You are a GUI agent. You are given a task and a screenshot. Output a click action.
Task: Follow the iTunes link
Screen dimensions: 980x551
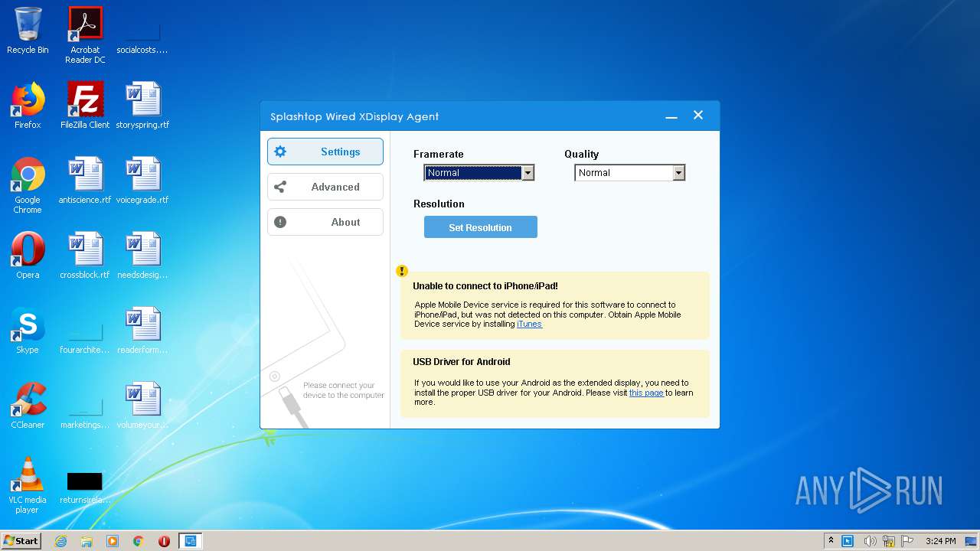tap(529, 324)
